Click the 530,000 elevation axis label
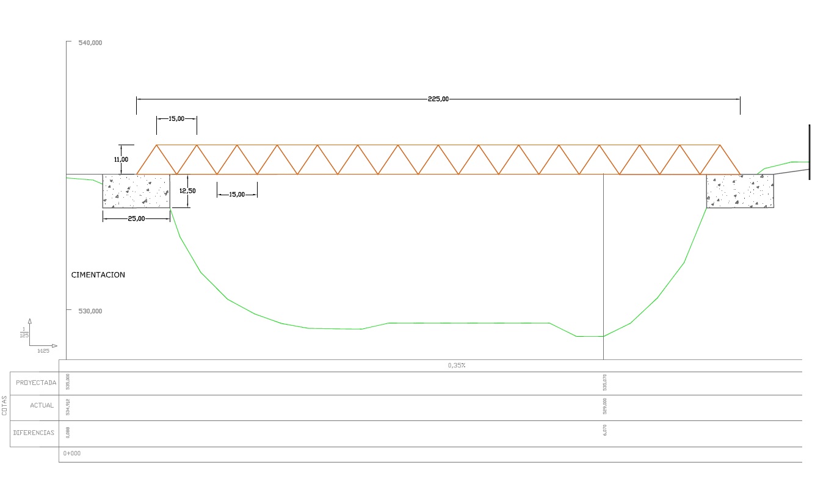 click(90, 311)
